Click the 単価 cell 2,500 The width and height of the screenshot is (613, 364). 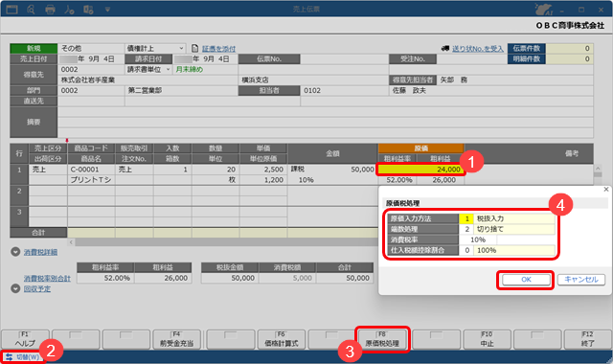[263, 170]
